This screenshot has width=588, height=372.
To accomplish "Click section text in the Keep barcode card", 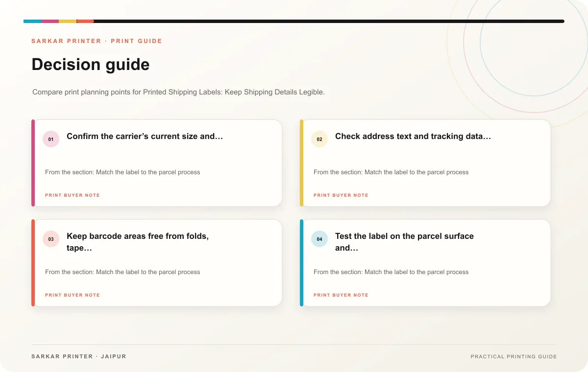I will click(122, 272).
